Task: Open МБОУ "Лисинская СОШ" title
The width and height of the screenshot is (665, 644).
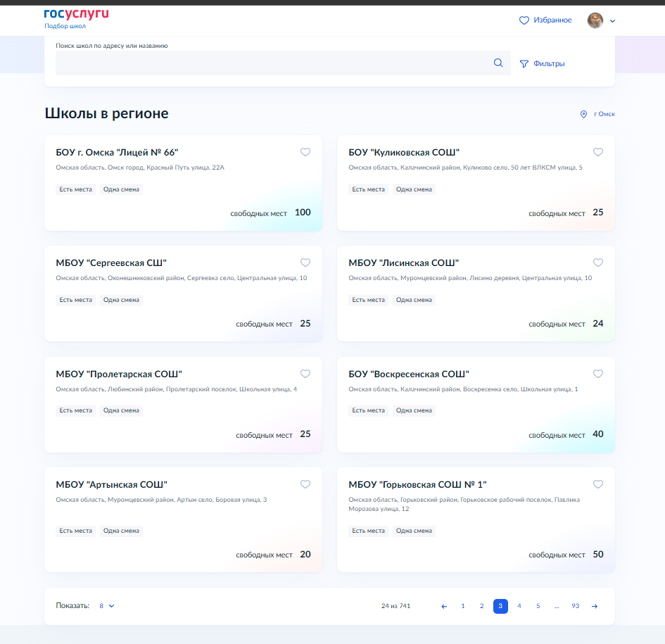Action: (404, 263)
